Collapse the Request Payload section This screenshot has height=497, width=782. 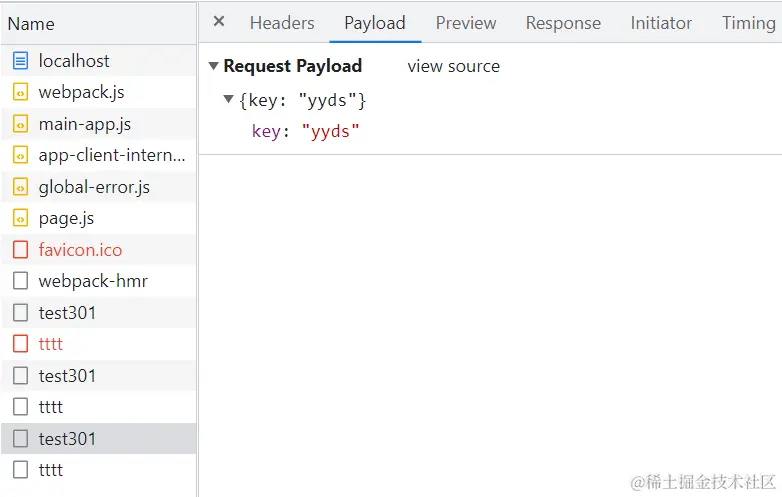[x=213, y=66]
